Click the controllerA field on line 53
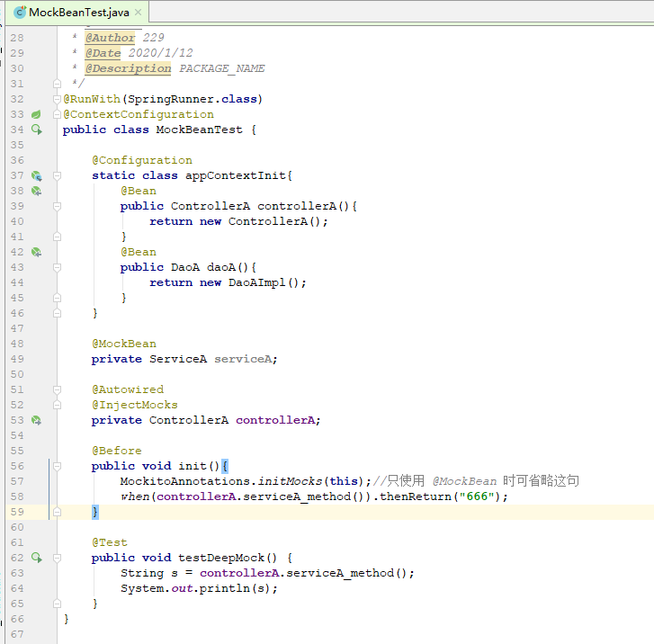 [x=275, y=420]
